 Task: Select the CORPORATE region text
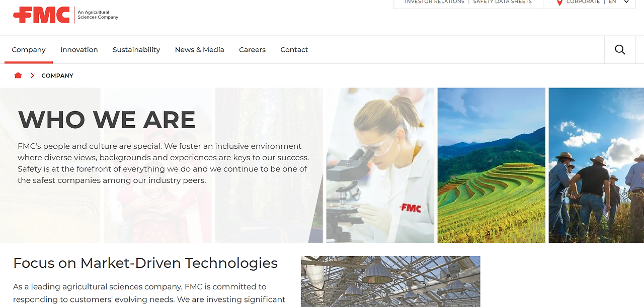pos(583,2)
